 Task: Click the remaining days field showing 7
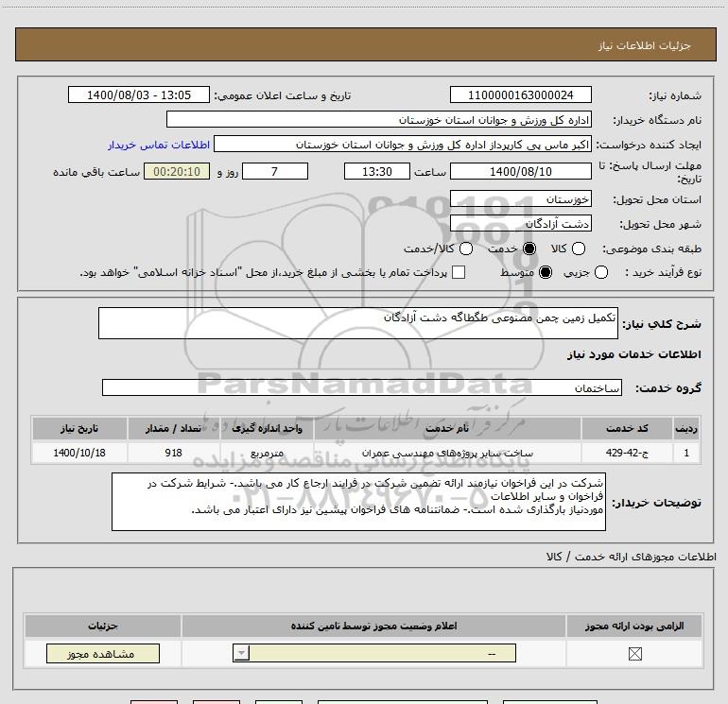275,171
